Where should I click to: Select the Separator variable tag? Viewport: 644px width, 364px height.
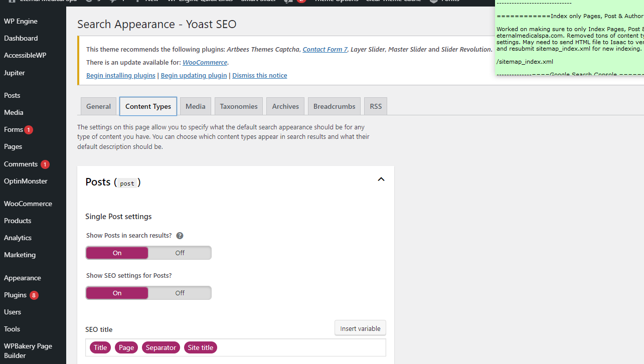pyautogui.click(x=161, y=347)
